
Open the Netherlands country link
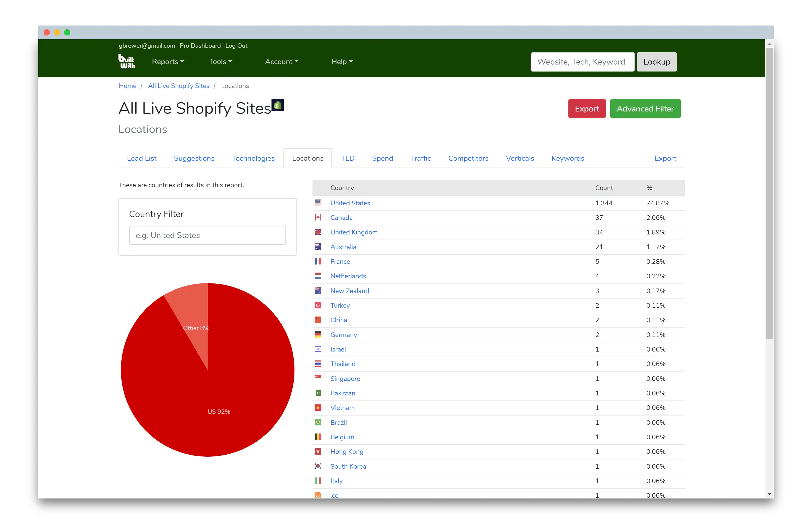point(348,276)
